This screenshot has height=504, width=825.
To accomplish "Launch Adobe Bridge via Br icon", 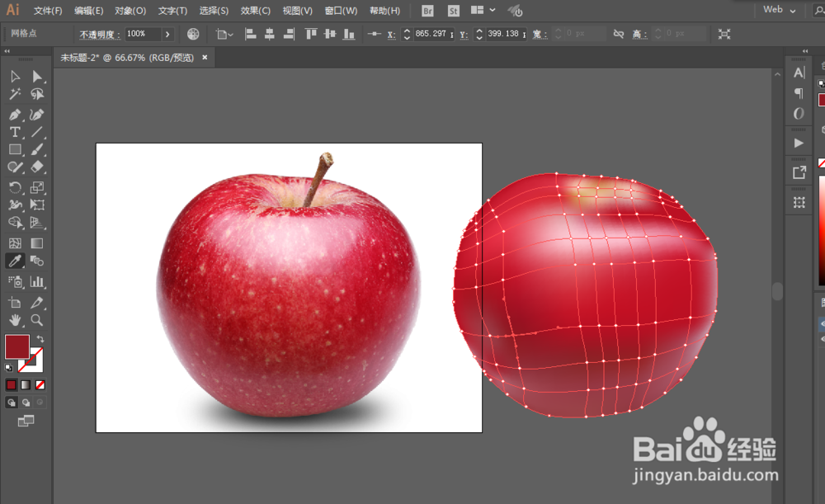I will (427, 11).
